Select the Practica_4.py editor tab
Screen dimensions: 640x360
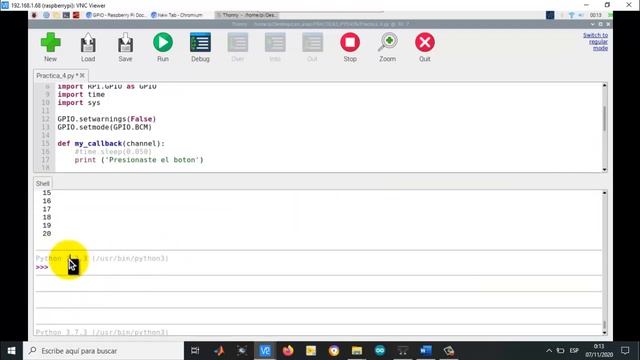[x=56, y=76]
